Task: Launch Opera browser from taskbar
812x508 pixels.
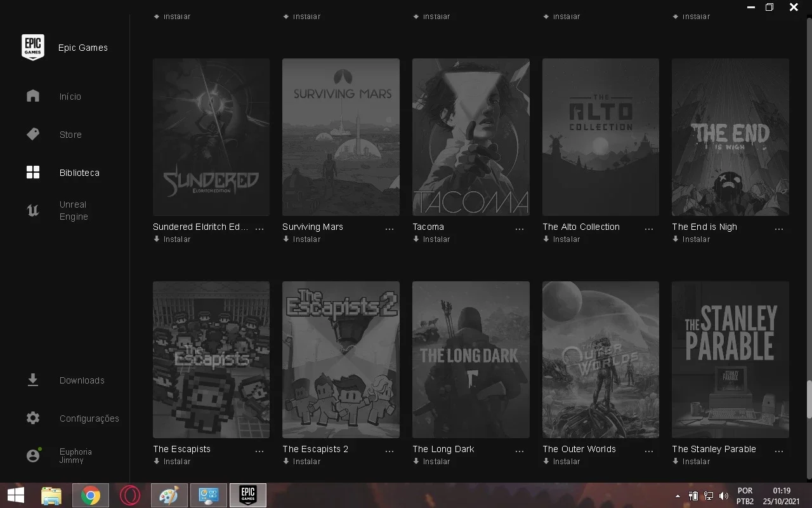Action: [129, 495]
